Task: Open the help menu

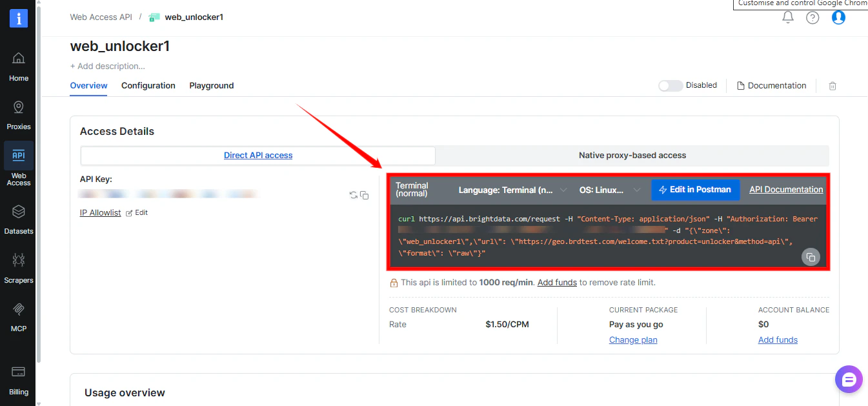Action: pyautogui.click(x=812, y=17)
